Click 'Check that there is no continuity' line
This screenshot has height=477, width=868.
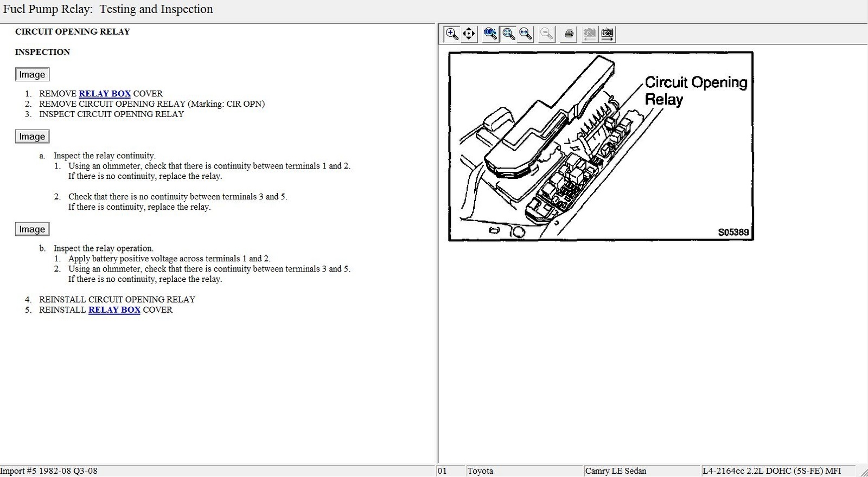tap(177, 196)
